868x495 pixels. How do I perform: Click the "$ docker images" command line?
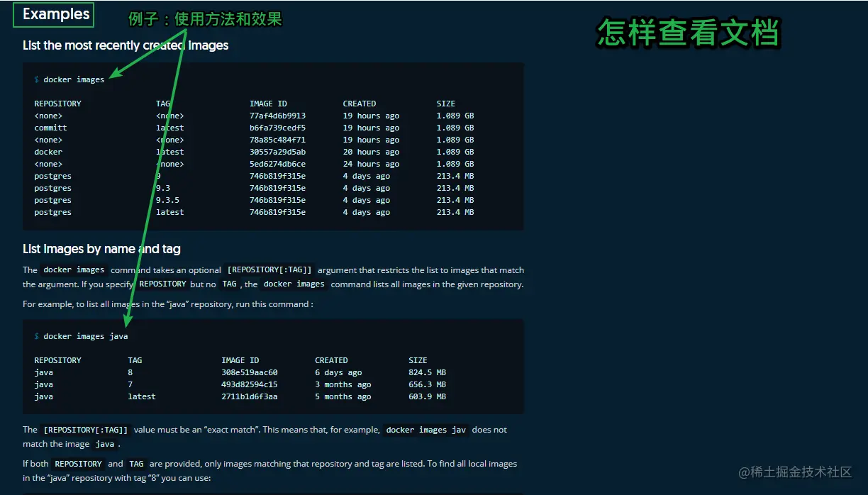pos(69,79)
